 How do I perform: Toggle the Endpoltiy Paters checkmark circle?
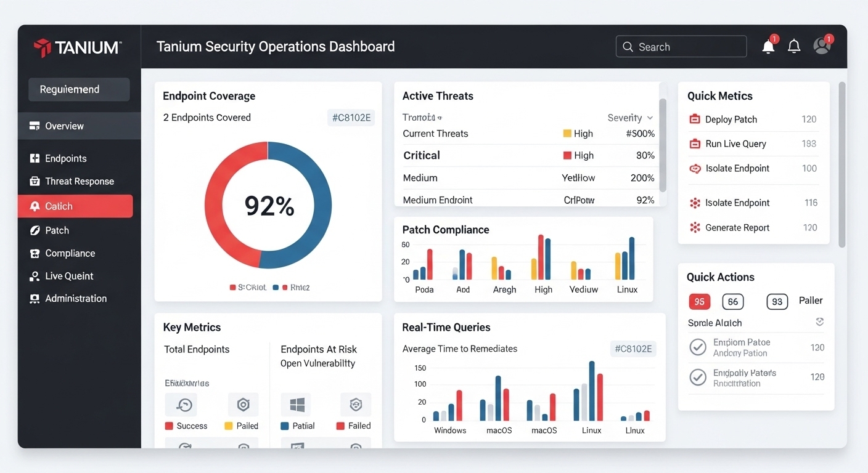[x=698, y=377]
